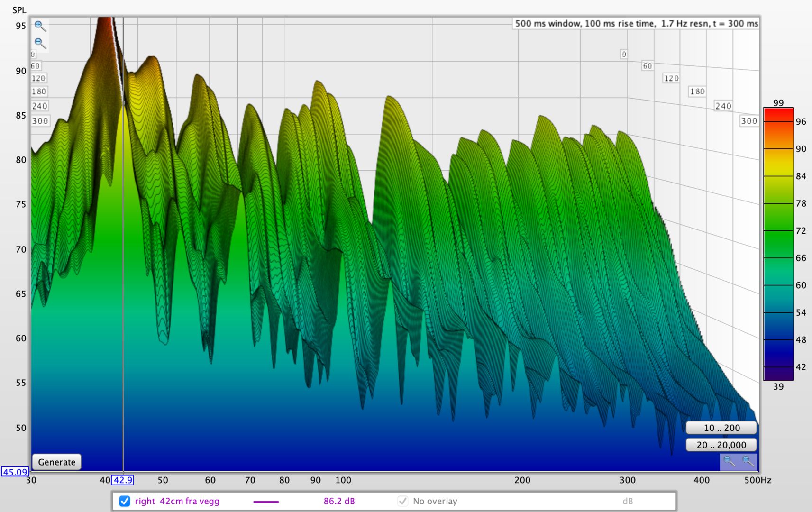Click the 99 maximum value above the color scale

(778, 103)
